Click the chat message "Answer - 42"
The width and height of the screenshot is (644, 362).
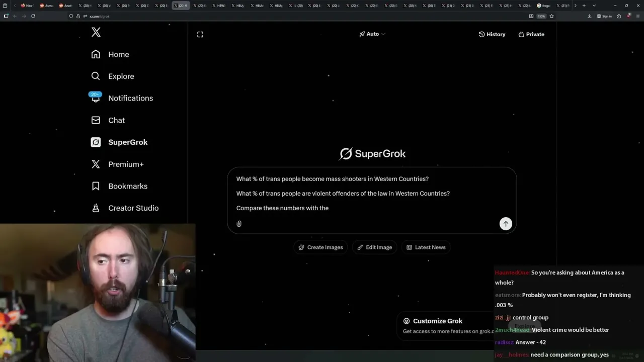tap(531, 342)
